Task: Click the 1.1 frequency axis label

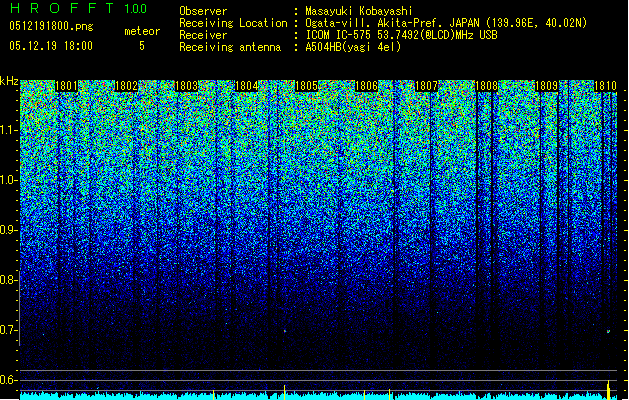Action: pyautogui.click(x=9, y=130)
